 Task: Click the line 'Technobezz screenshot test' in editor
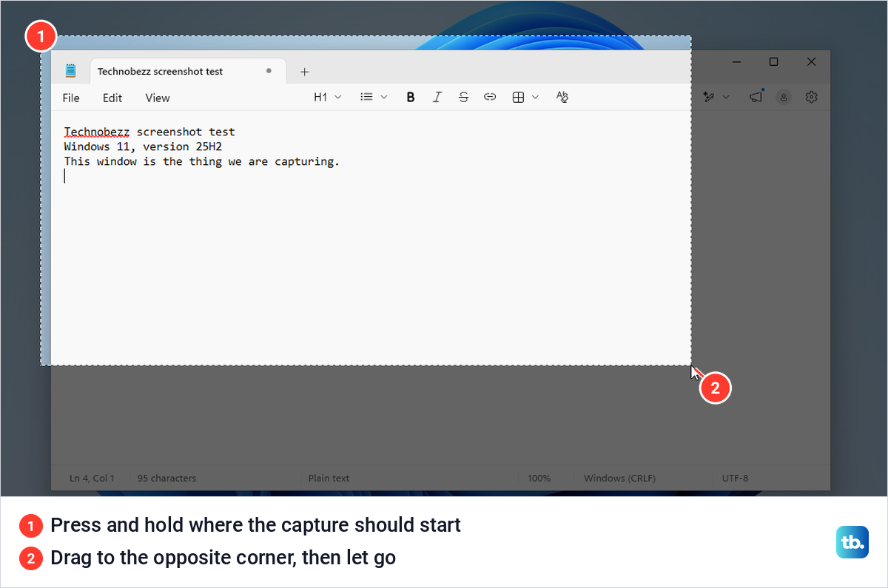[x=149, y=132]
